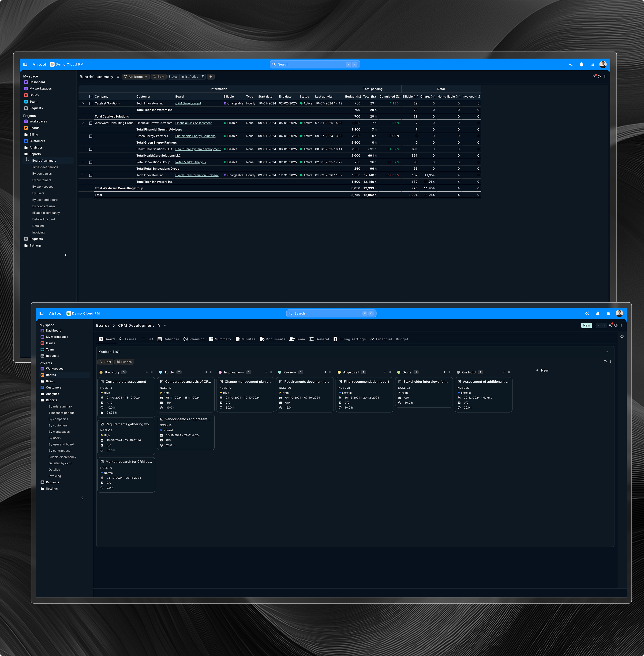Expand the Westward Consulting Group row

click(x=83, y=123)
